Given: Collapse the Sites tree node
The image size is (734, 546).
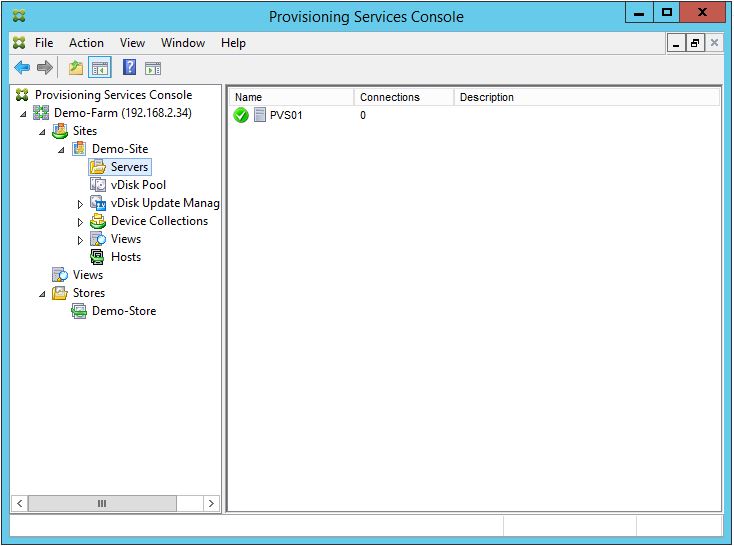Looking at the screenshot, I should [x=42, y=132].
